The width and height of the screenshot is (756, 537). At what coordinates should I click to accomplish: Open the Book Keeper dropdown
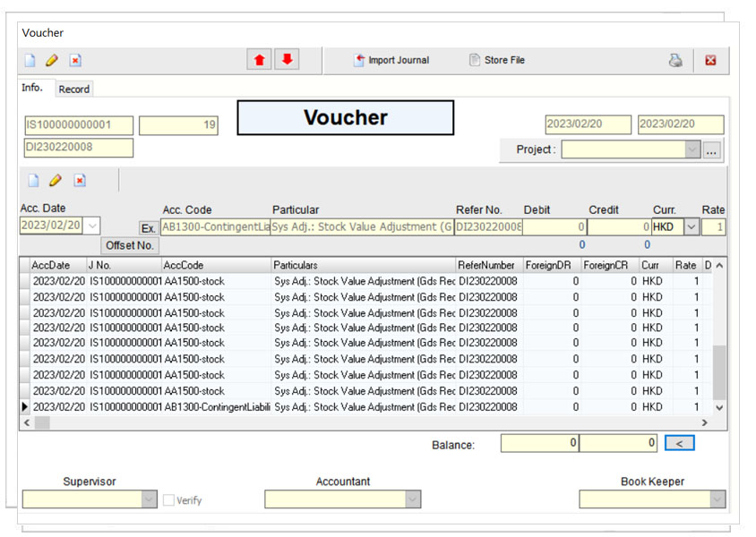[x=717, y=499]
